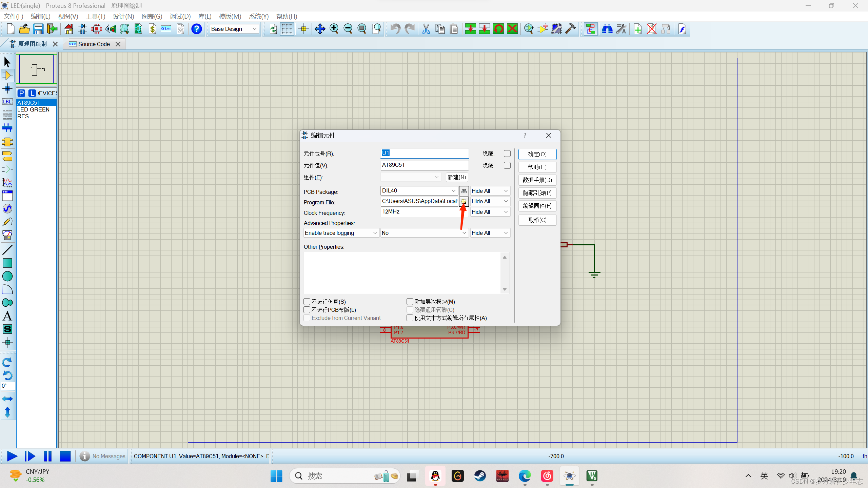Browse Program File with folder icon

click(x=464, y=202)
